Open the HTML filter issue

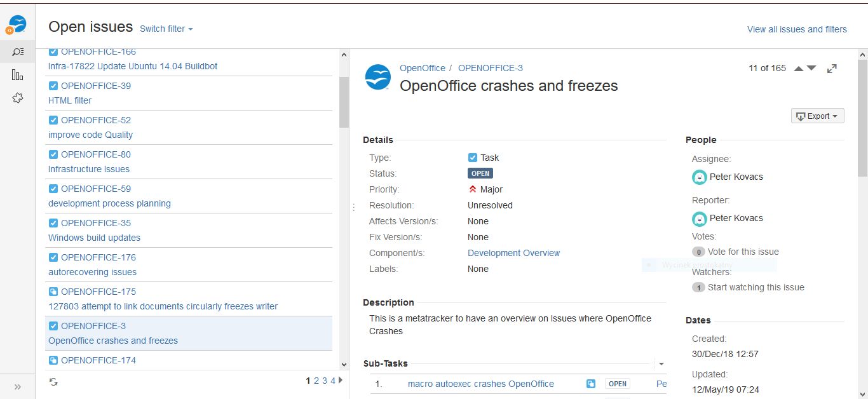click(70, 100)
